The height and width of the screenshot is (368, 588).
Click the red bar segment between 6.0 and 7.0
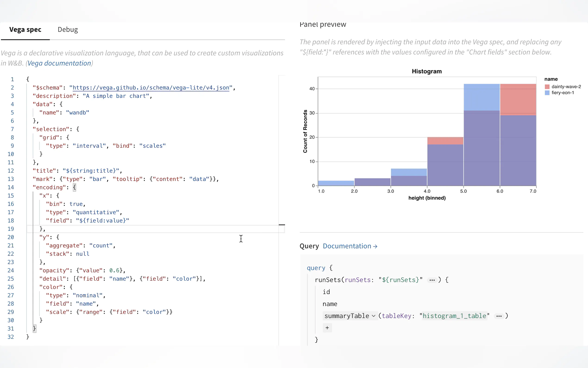[518, 99]
